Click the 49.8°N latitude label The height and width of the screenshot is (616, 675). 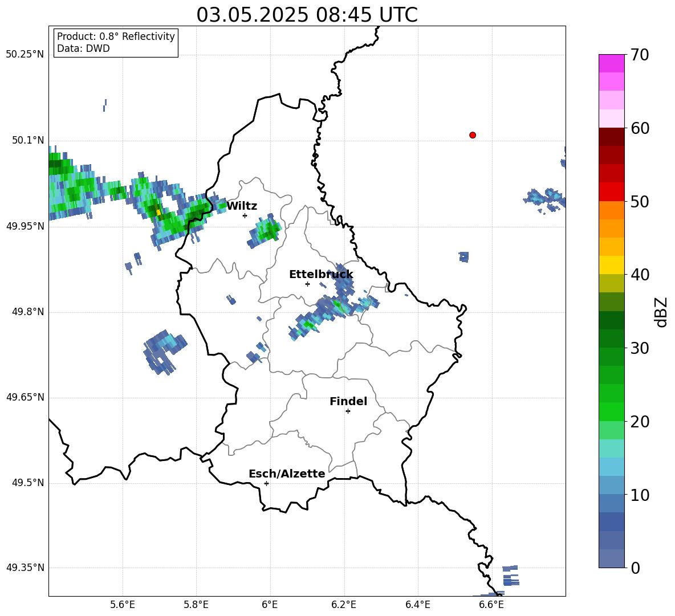pos(28,312)
